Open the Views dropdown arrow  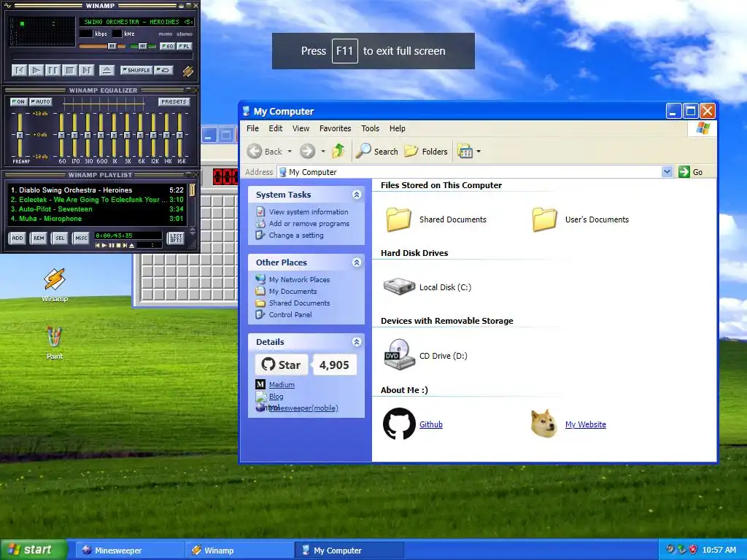click(x=479, y=152)
